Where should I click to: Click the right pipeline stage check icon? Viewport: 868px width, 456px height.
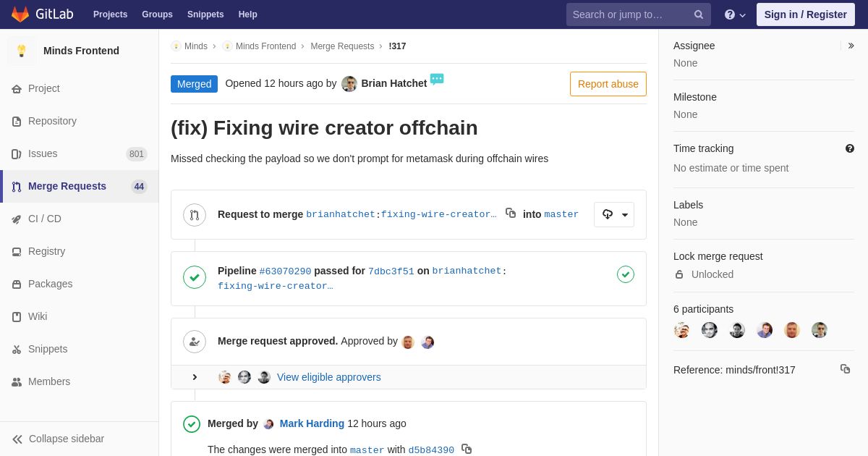tap(626, 274)
